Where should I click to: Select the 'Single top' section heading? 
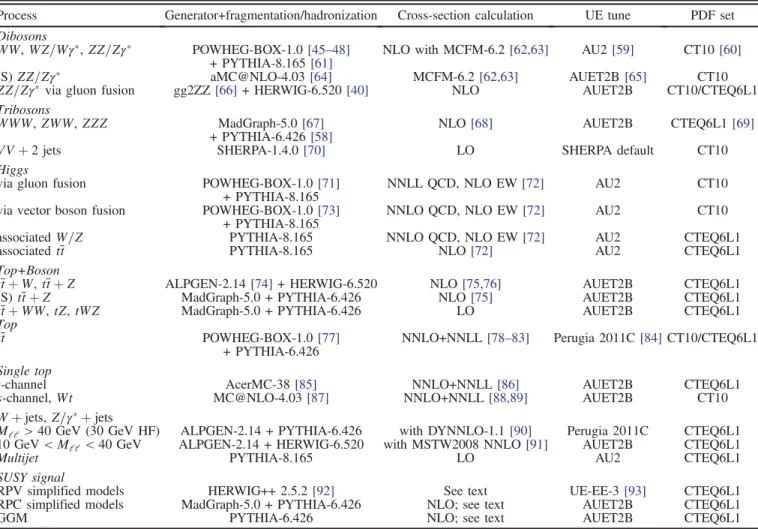[26, 371]
